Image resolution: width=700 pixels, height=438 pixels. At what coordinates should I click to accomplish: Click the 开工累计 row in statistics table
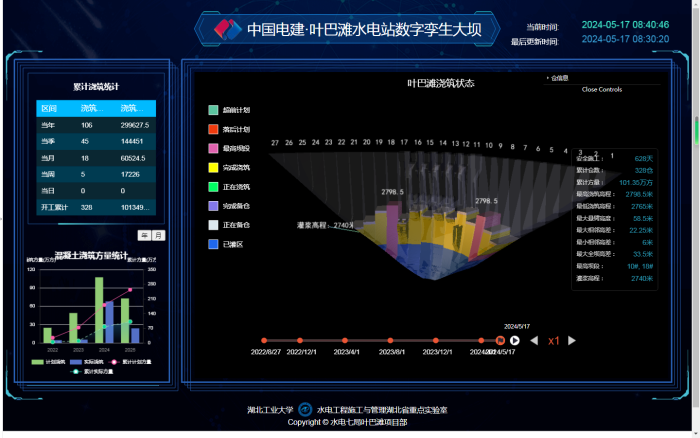[x=96, y=207]
